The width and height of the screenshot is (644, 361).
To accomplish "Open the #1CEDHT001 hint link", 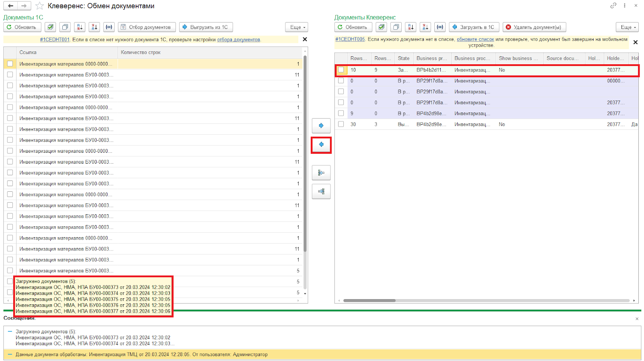I will coord(55,39).
